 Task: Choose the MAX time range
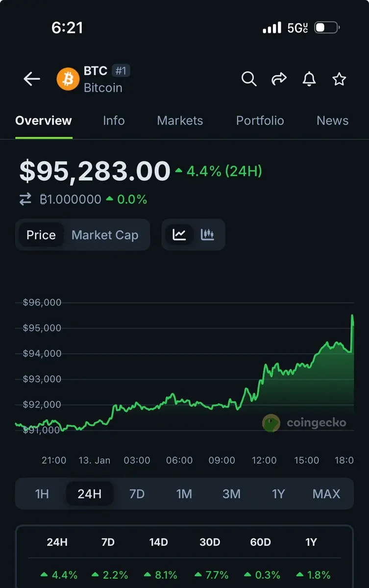coord(326,493)
